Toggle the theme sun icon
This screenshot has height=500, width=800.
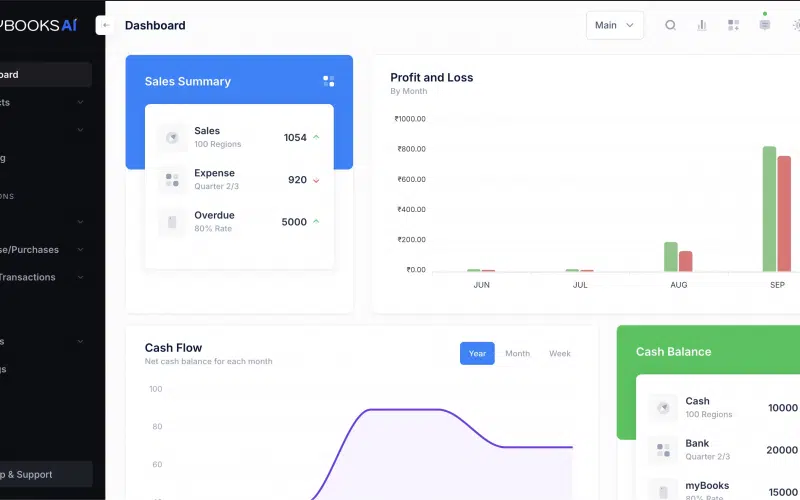click(x=795, y=25)
